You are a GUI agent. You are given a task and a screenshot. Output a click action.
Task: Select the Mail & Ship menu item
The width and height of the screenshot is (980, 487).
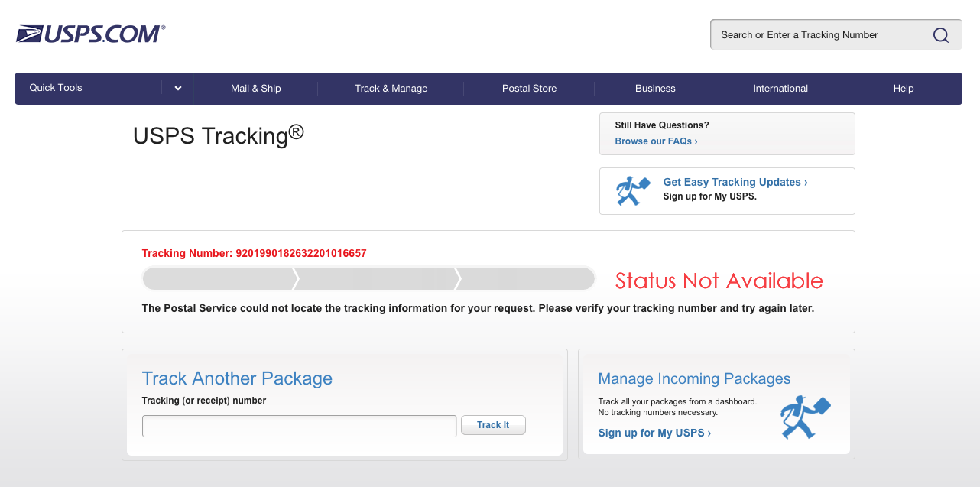click(255, 88)
